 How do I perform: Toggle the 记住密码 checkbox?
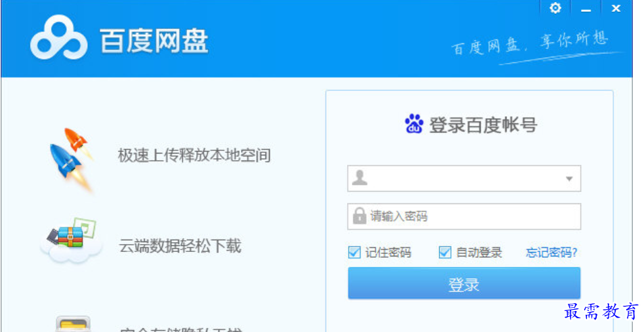354,252
